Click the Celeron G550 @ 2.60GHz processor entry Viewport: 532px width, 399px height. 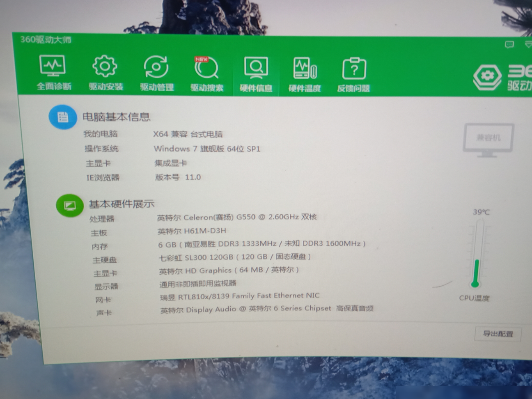[237, 217]
